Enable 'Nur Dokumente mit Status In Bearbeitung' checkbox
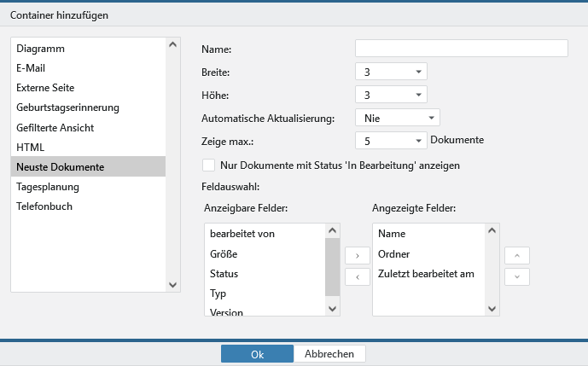The image size is (588, 366). tap(209, 165)
